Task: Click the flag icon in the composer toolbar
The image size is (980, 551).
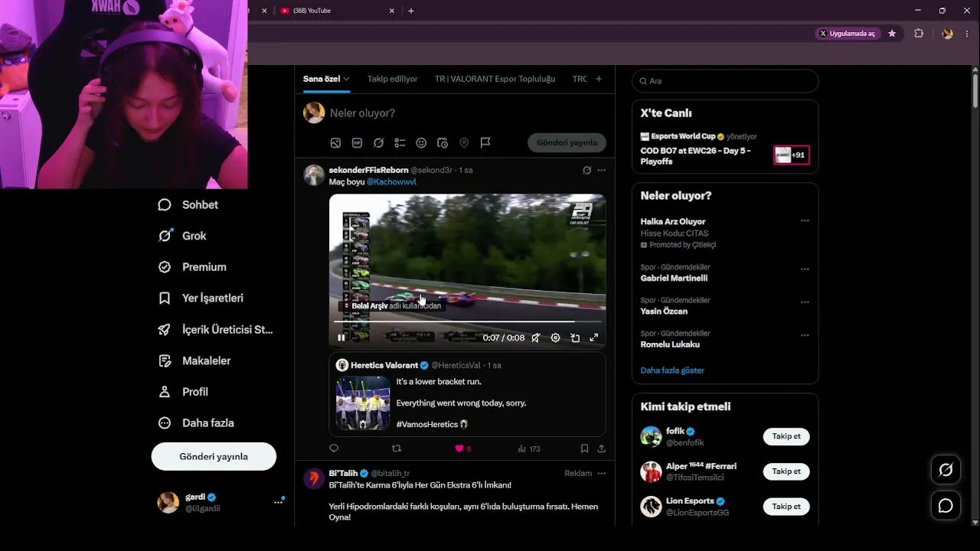Action: point(485,143)
